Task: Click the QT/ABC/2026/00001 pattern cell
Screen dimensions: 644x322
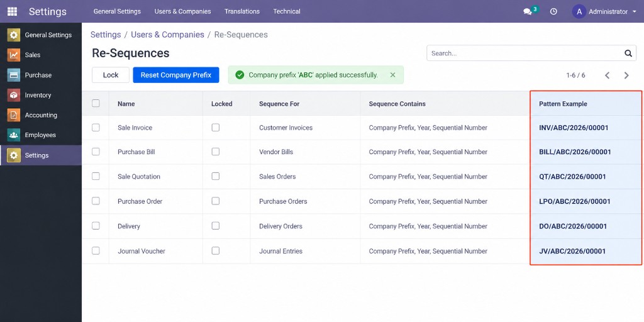Action: (x=572, y=177)
